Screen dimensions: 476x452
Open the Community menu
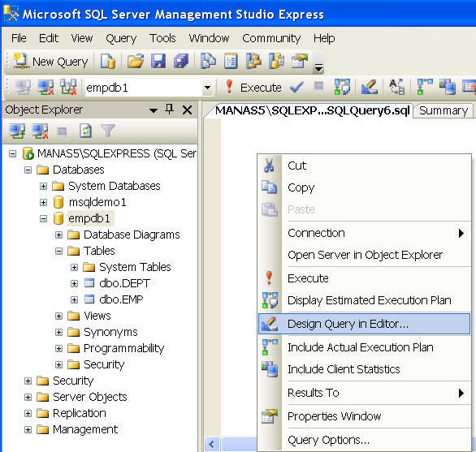(x=271, y=39)
